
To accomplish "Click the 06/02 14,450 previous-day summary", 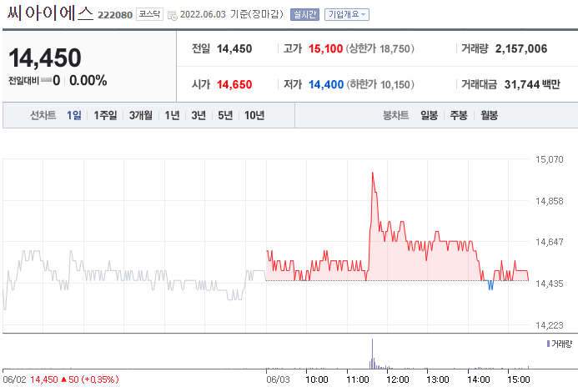I will [61, 379].
